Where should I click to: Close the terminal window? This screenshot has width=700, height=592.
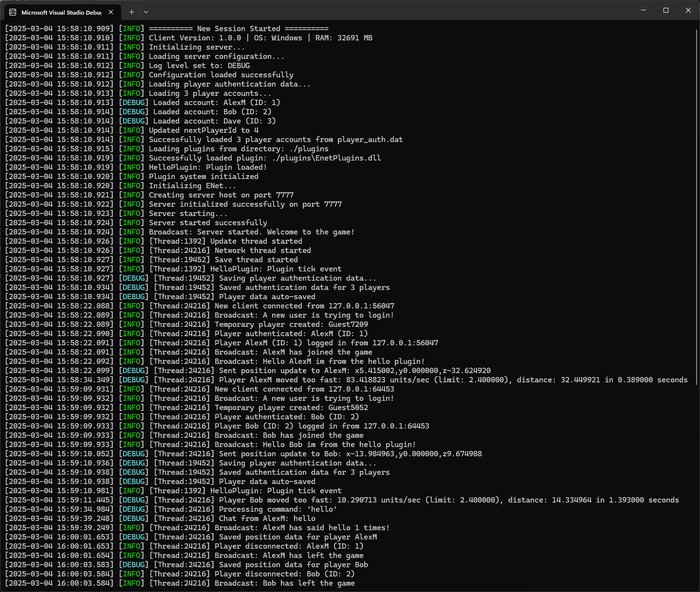(x=688, y=10)
